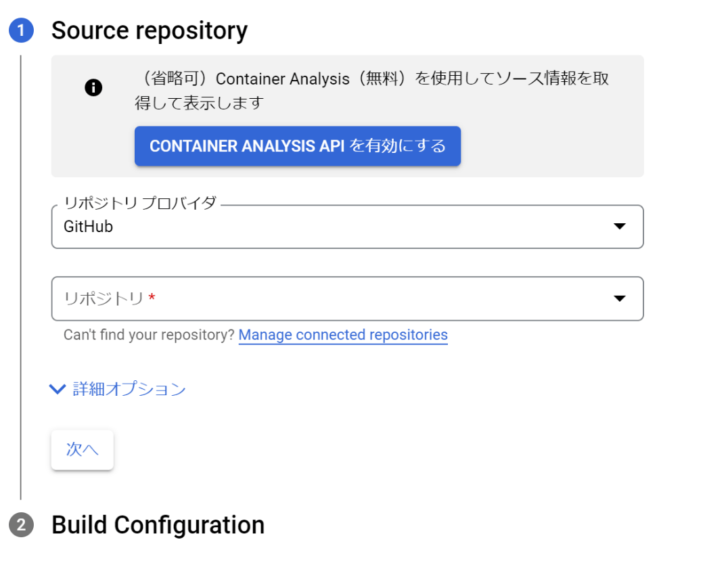Image resolution: width=728 pixels, height=588 pixels.
Task: Click the info icon in the Container Analysis notice
Action: (x=93, y=87)
